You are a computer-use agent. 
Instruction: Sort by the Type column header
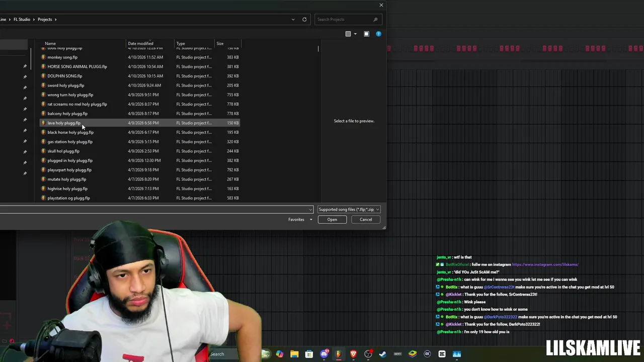tap(194, 44)
